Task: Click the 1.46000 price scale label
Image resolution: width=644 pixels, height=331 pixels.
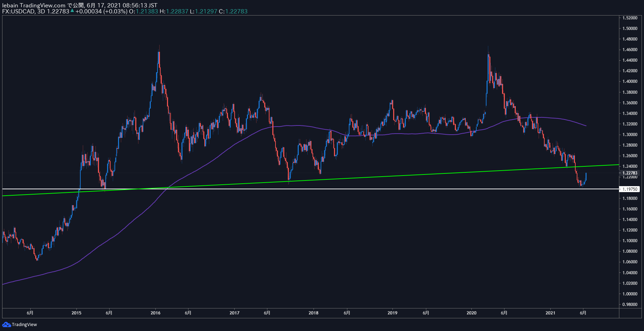Action: (x=630, y=50)
